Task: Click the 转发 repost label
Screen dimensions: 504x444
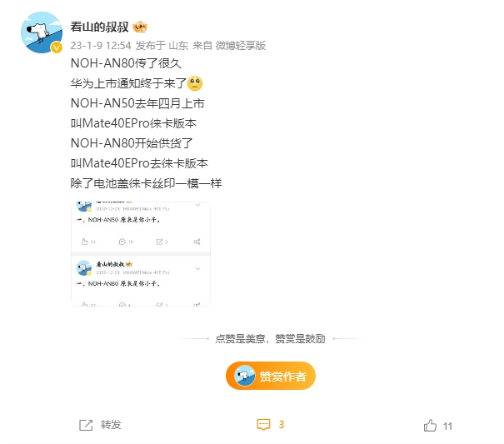Action: tap(111, 425)
